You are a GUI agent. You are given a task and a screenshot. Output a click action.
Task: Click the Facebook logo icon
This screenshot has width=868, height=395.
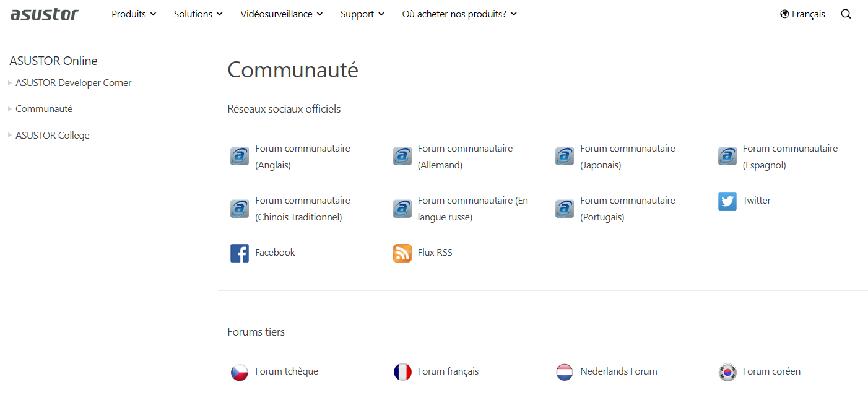[240, 253]
